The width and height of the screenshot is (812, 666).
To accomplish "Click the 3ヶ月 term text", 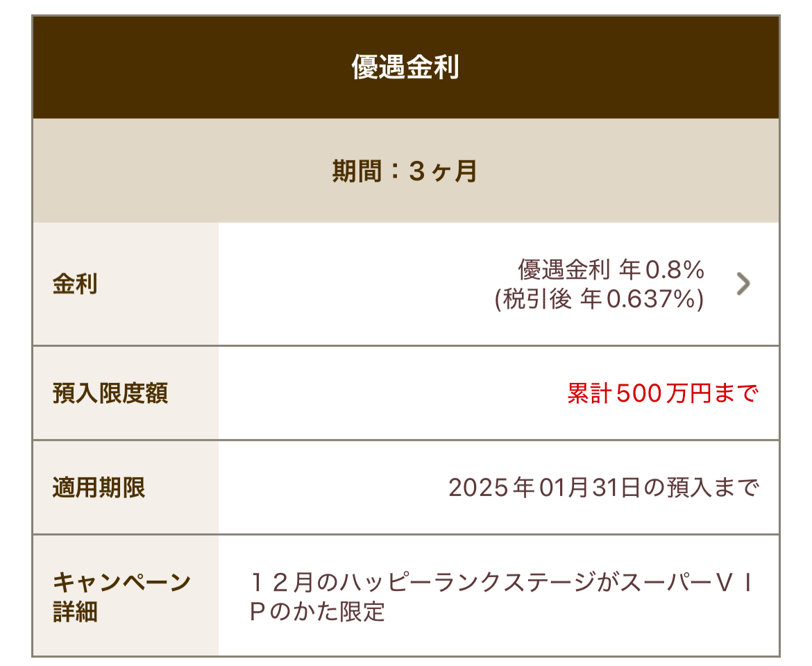I will point(443,171).
